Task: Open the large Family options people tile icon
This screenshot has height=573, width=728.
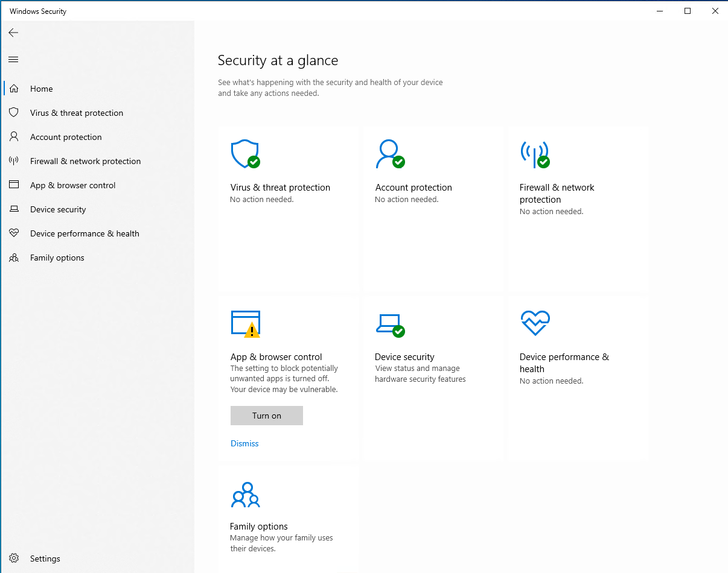Action: [246, 495]
